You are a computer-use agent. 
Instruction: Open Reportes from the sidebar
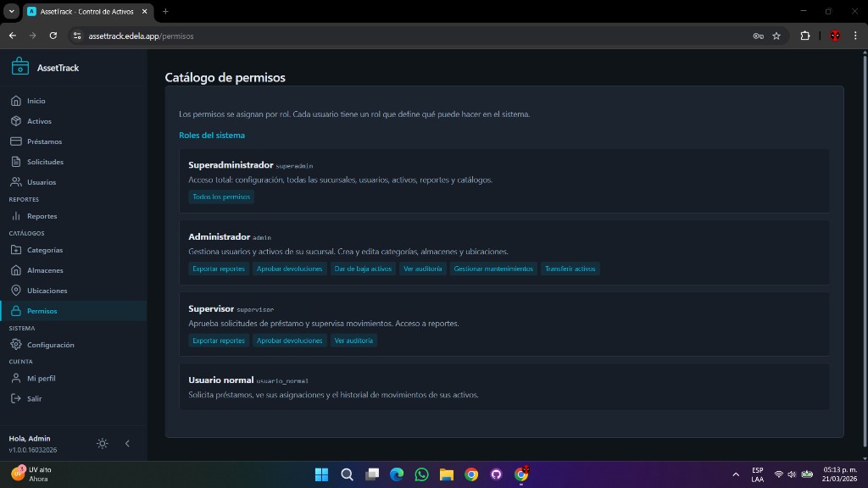point(41,216)
